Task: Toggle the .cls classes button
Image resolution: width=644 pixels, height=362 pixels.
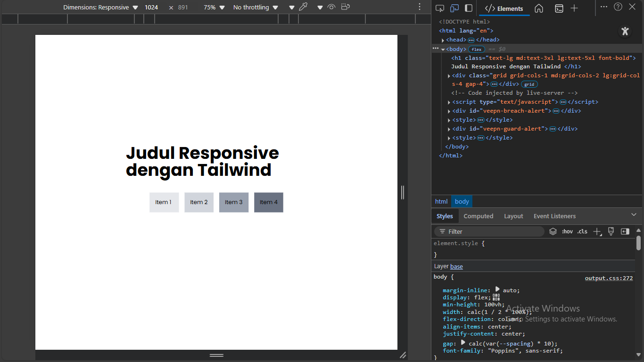Action: pos(582,231)
